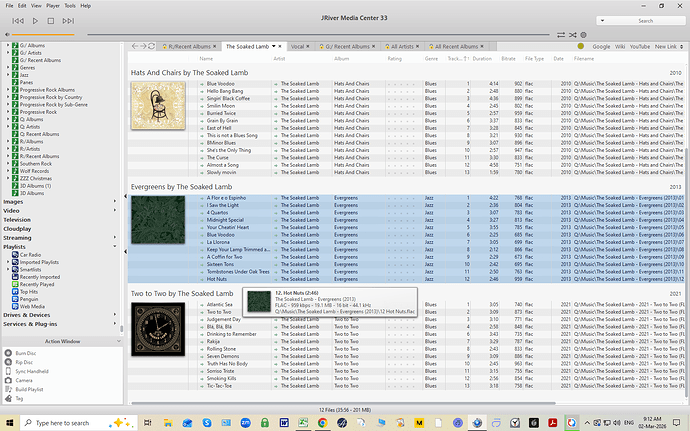Click the Evergreens album cover thumbnail

point(158,222)
